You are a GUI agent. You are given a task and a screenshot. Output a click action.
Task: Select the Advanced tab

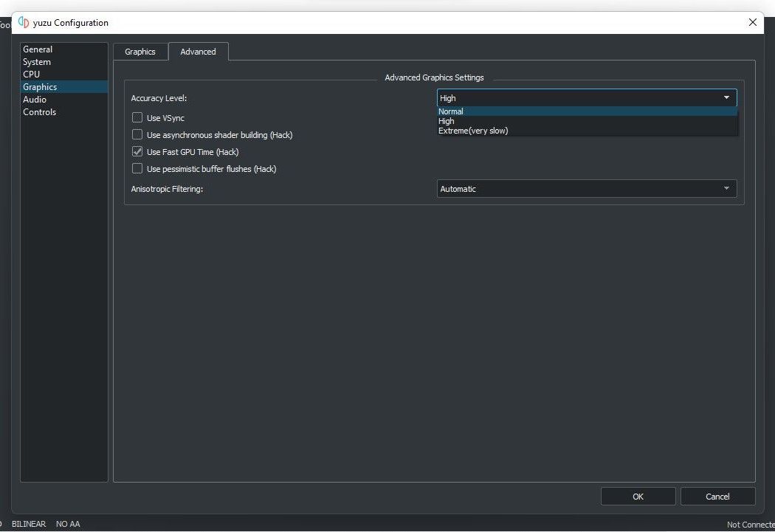pos(198,51)
